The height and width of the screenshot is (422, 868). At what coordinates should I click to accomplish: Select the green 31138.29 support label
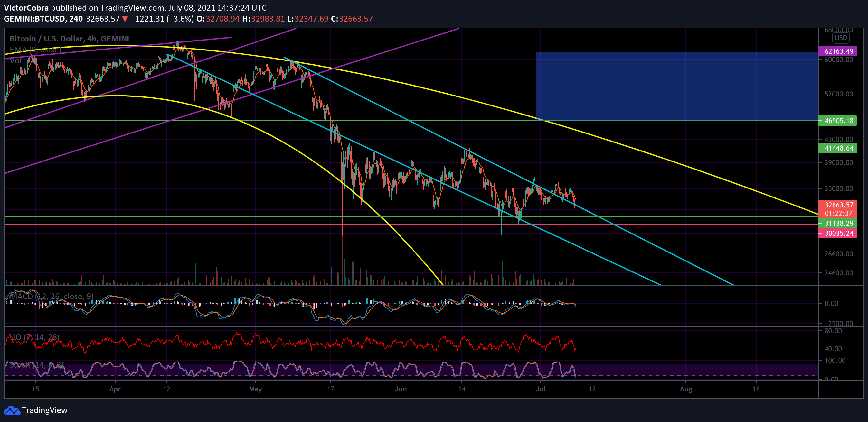point(838,223)
